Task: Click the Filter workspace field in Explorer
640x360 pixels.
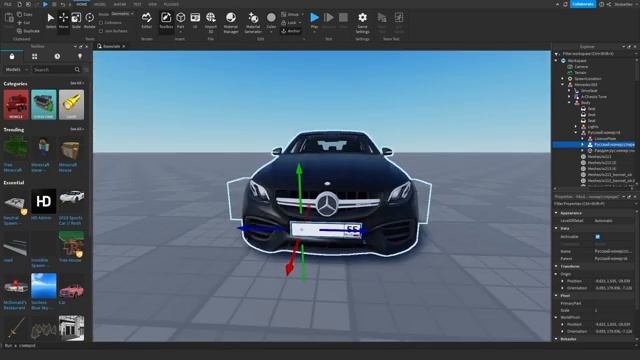Action: [594, 54]
